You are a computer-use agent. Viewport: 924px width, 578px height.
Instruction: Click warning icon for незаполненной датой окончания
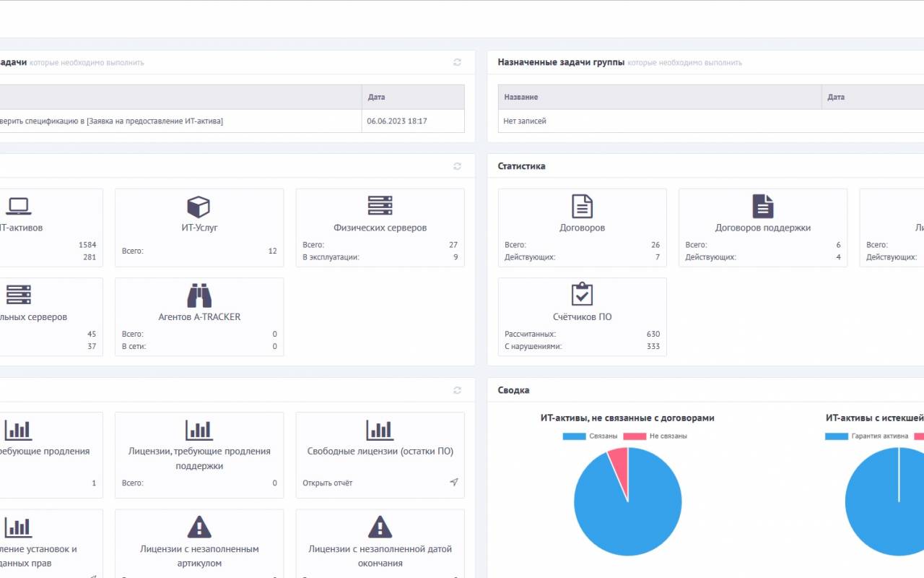tap(380, 527)
